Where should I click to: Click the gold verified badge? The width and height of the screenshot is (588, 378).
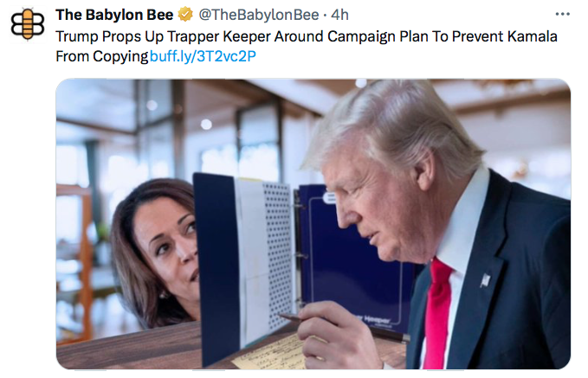point(184,15)
